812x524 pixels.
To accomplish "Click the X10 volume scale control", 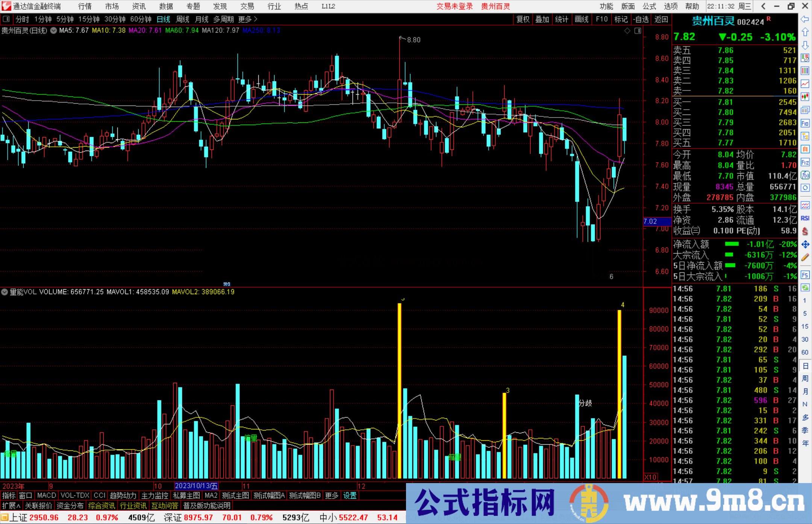I will [x=650, y=477].
